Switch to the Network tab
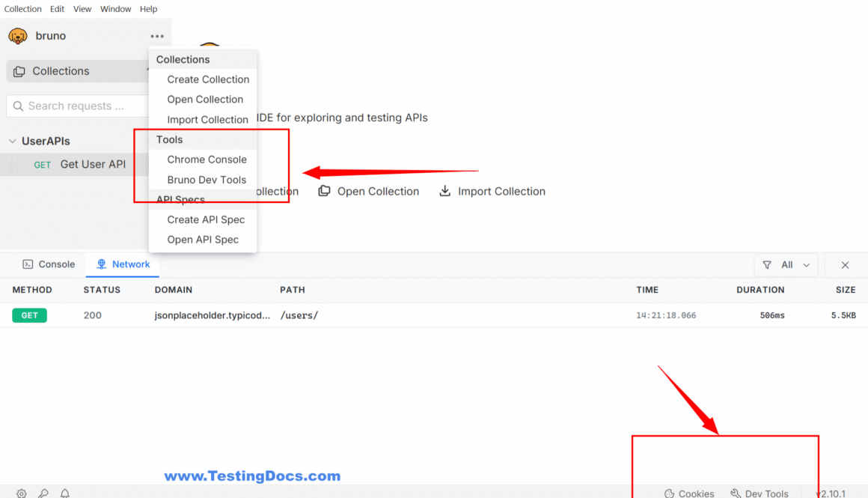 click(123, 264)
